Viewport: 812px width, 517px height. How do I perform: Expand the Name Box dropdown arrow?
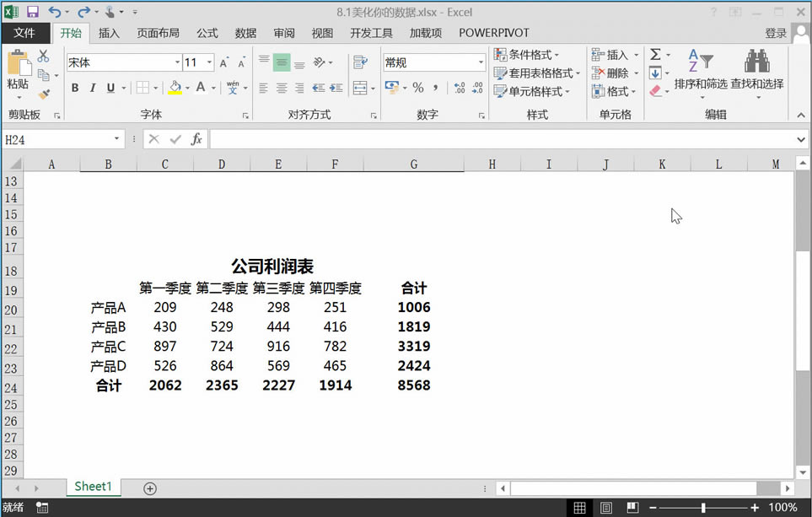pos(117,139)
